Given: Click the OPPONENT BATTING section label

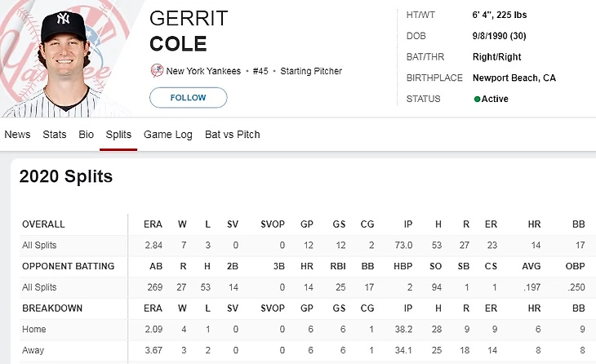Looking at the screenshot, I should click(x=68, y=266).
